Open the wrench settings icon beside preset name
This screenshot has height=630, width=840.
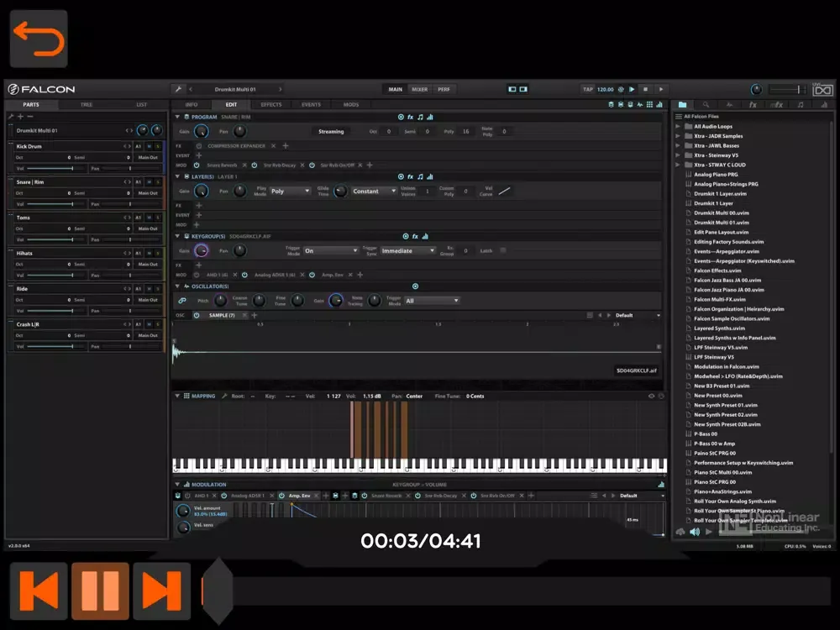point(178,90)
